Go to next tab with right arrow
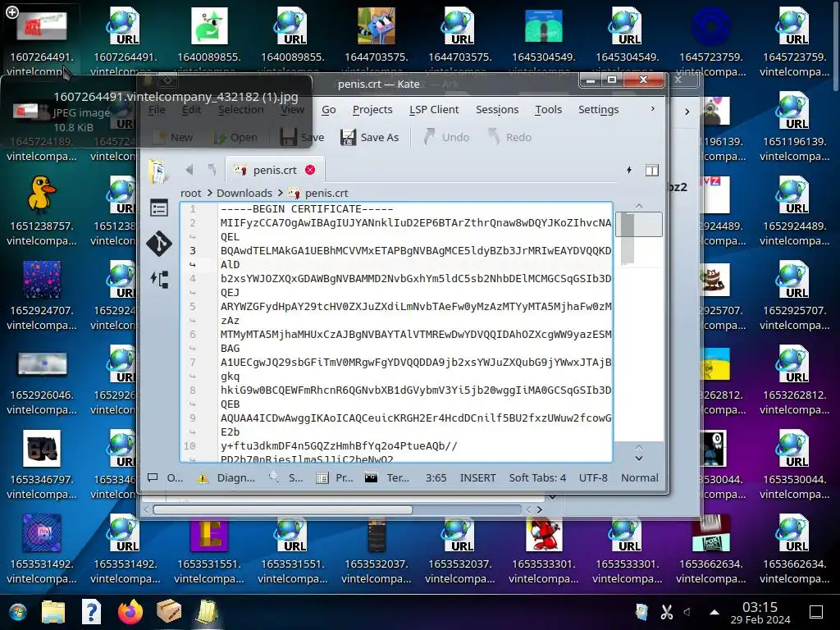840x630 pixels. (212, 170)
